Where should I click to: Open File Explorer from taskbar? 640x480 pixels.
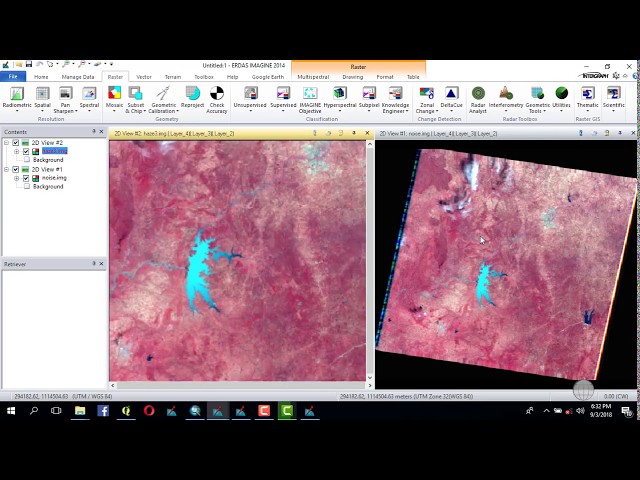click(80, 411)
